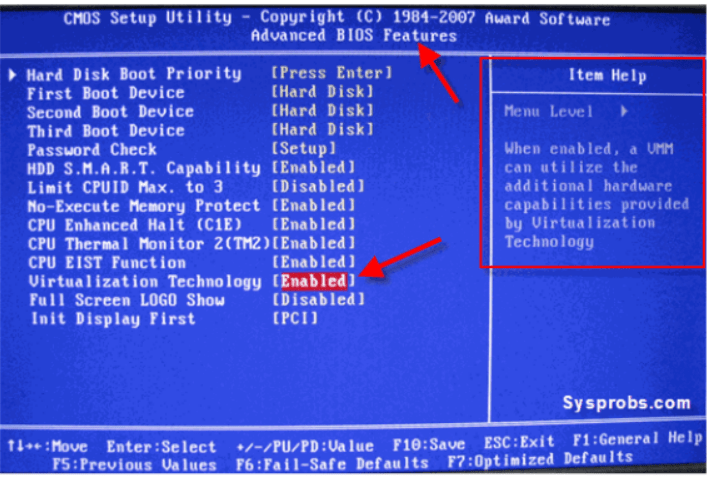Click the F10:Save hint in footer
709x478 pixels.
429,445
